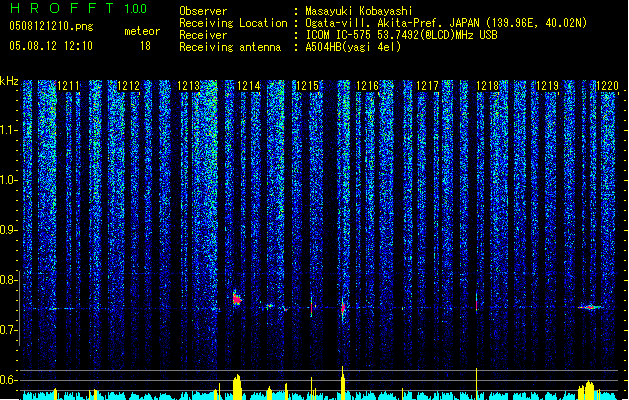The height and width of the screenshot is (400, 629).
Task: Click antenna text A504HB(yagi 4el)
Action: (353, 47)
